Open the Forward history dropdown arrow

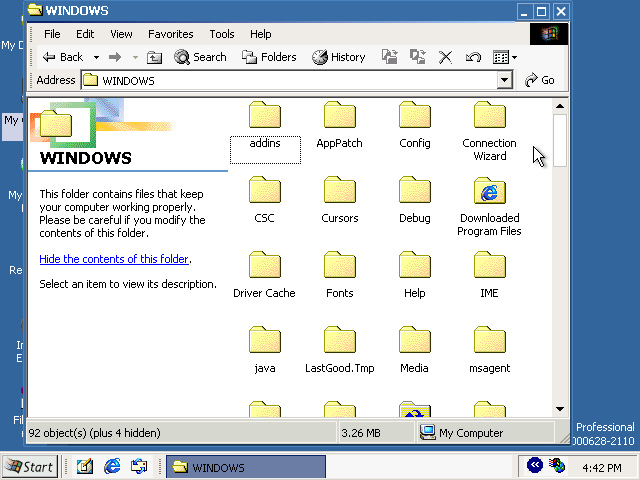click(x=135, y=57)
